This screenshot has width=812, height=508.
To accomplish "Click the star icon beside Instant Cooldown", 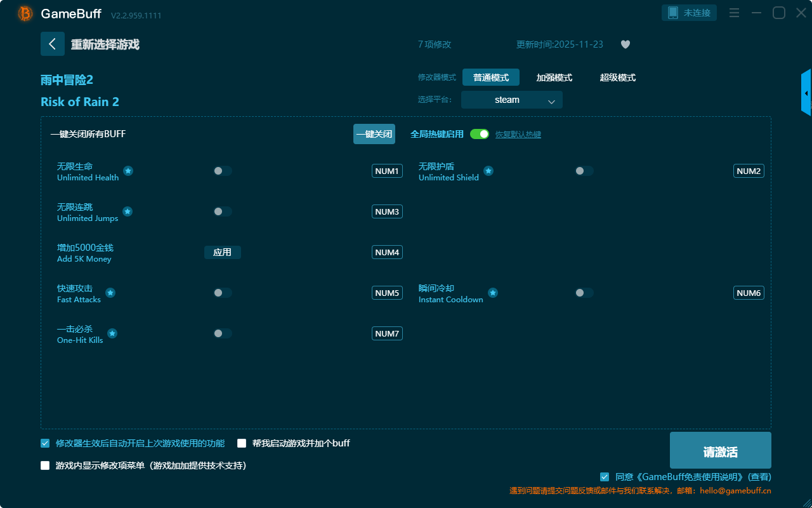I will tap(493, 293).
